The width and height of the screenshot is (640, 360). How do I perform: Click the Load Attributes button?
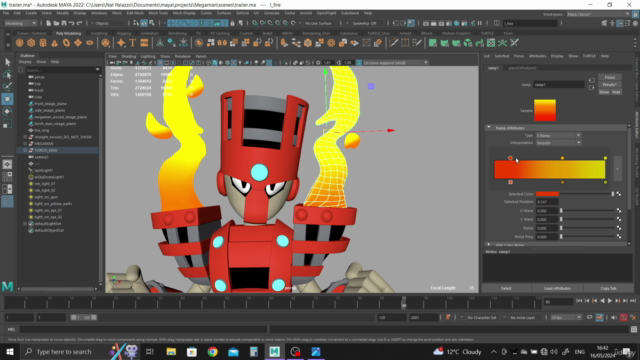[557, 288]
